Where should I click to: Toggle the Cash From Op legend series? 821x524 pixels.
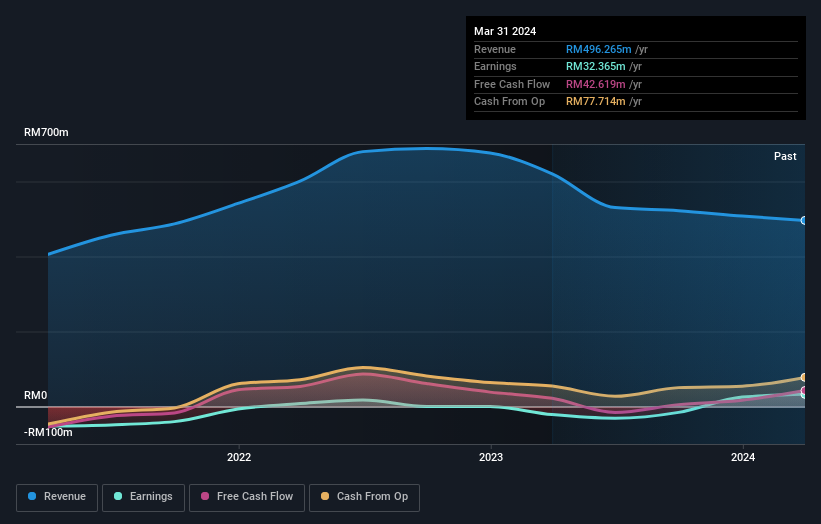[x=364, y=497]
